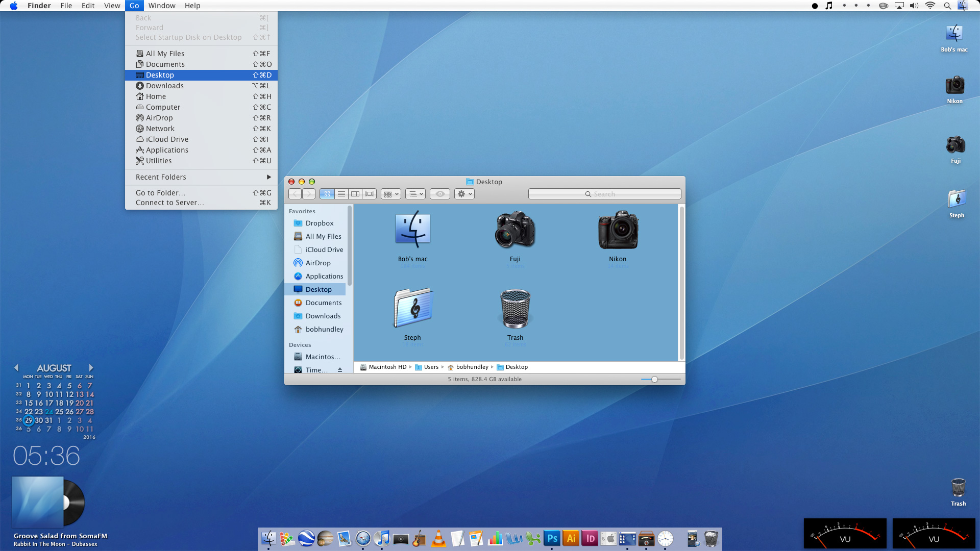Select Fuji camera on the desktop
Screen dimensions: 980x551
pyautogui.click(x=955, y=145)
